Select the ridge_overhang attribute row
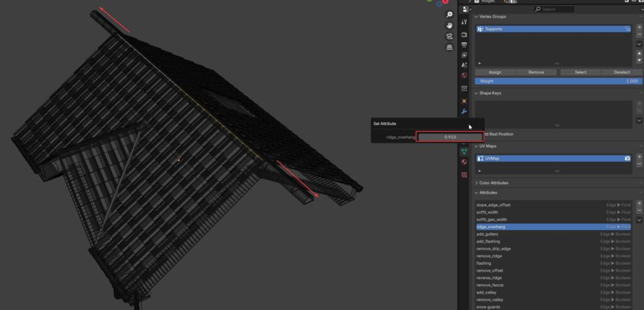Screen dimensions: 644x310 click(553, 226)
